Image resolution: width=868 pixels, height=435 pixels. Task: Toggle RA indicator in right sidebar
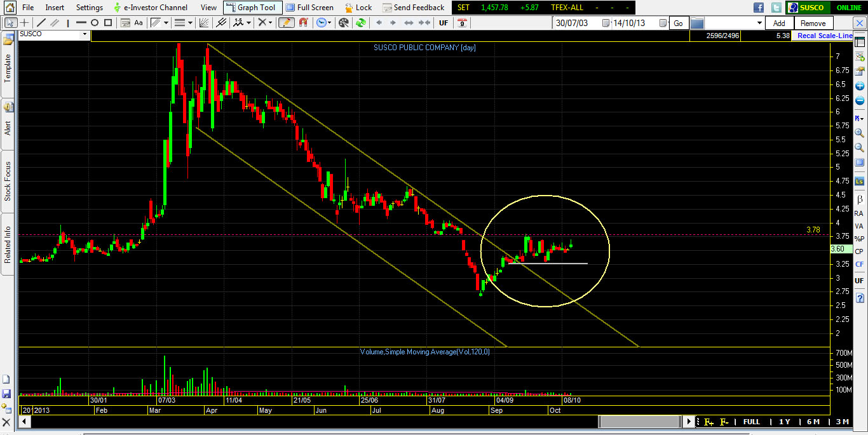coord(859,213)
